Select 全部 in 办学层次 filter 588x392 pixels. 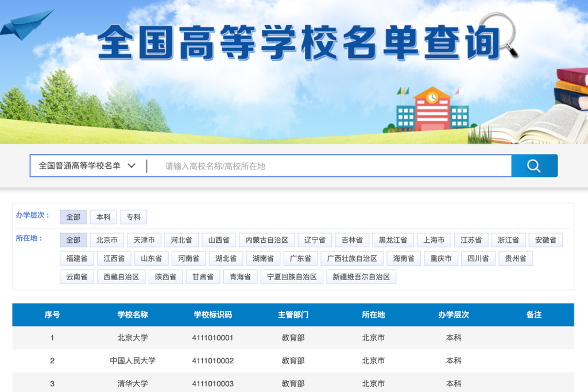pyautogui.click(x=73, y=217)
